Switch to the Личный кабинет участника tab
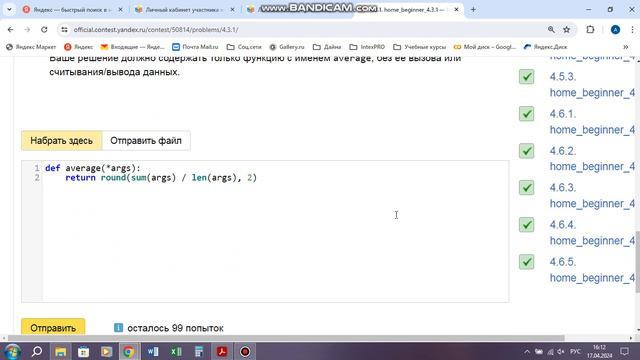 click(184, 9)
